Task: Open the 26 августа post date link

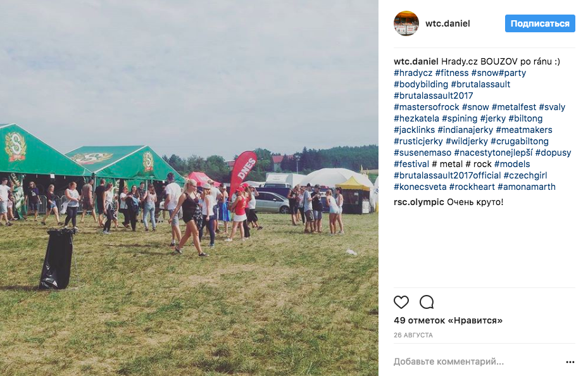Action: click(413, 335)
